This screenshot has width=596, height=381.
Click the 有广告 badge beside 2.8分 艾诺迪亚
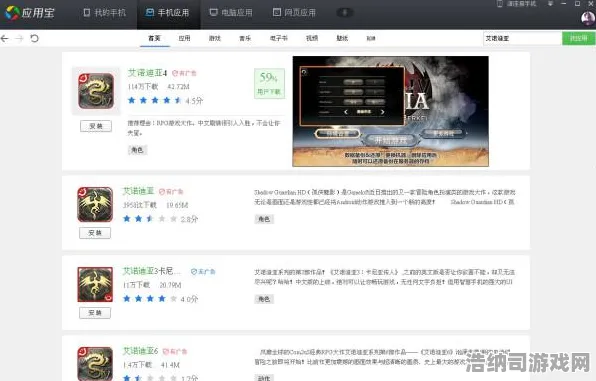(171, 191)
